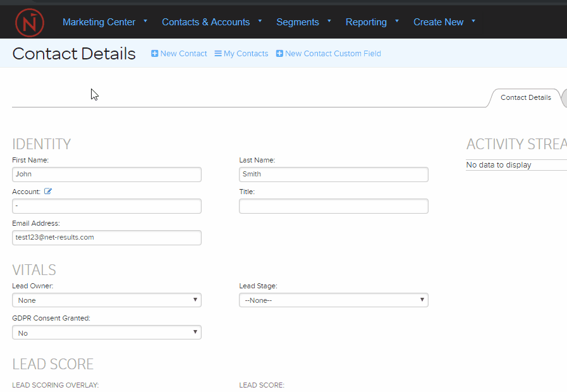Expand the Segments navigation dropdown
Image resolution: width=567 pixels, height=392 pixels.
298,22
